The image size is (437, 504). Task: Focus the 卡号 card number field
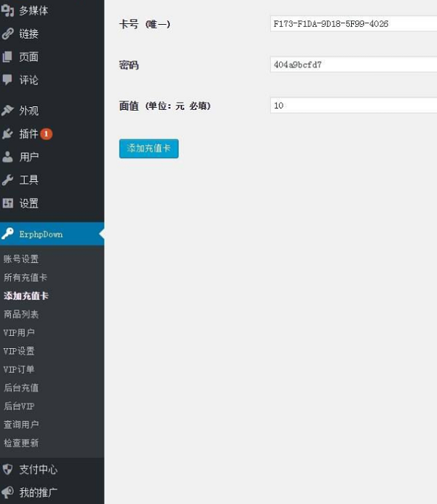[x=353, y=23]
